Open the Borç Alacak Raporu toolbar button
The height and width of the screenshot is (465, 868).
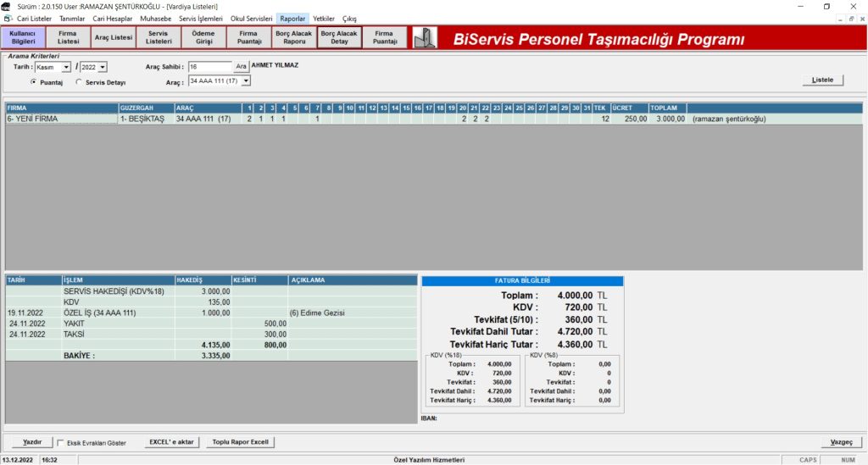pyautogui.click(x=293, y=38)
